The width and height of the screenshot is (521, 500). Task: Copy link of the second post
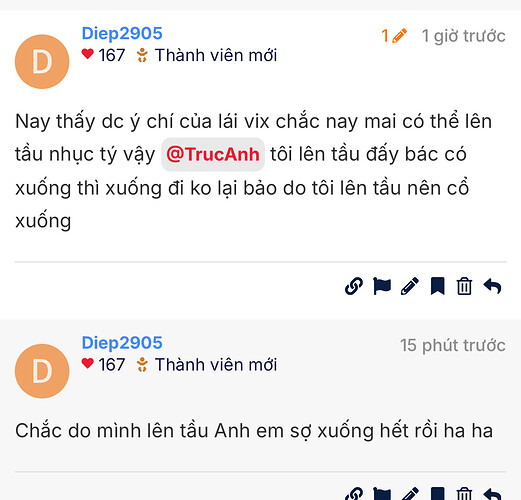tap(354, 494)
